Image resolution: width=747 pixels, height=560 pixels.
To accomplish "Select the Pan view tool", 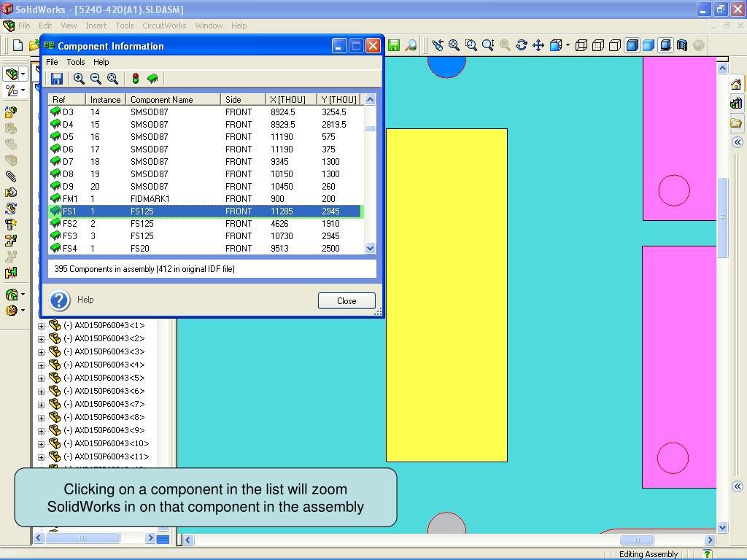I will [538, 45].
